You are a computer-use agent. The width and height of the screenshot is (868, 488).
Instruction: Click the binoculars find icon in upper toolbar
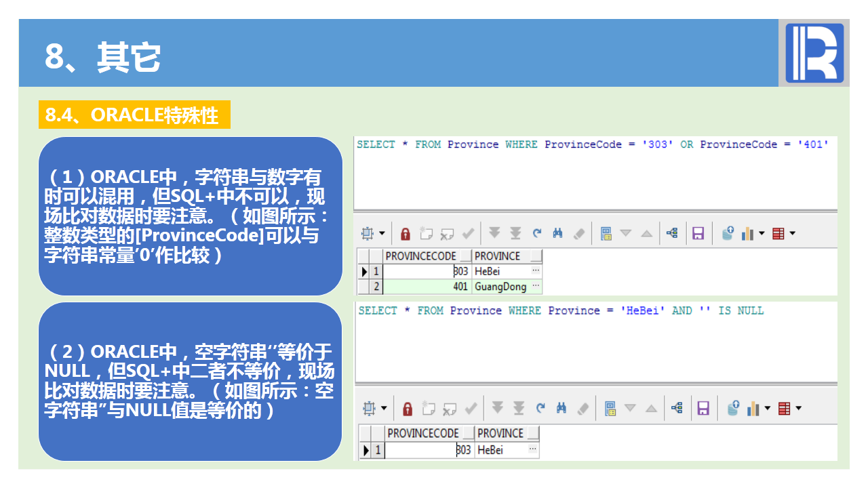(557, 234)
